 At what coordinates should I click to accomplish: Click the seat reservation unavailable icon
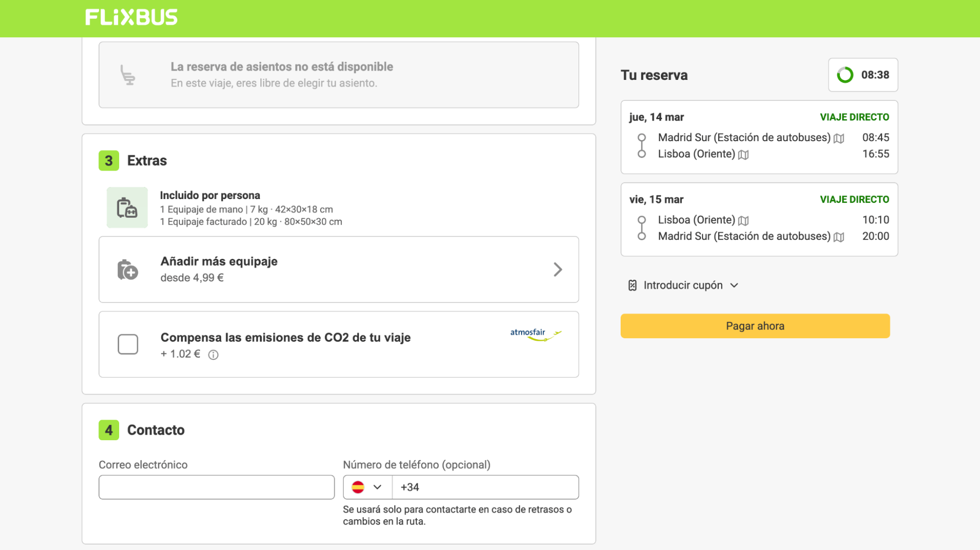click(128, 75)
